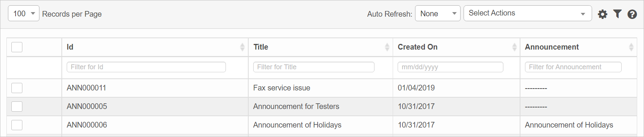
Task: Click the Filter for Announcement field
Action: click(573, 67)
